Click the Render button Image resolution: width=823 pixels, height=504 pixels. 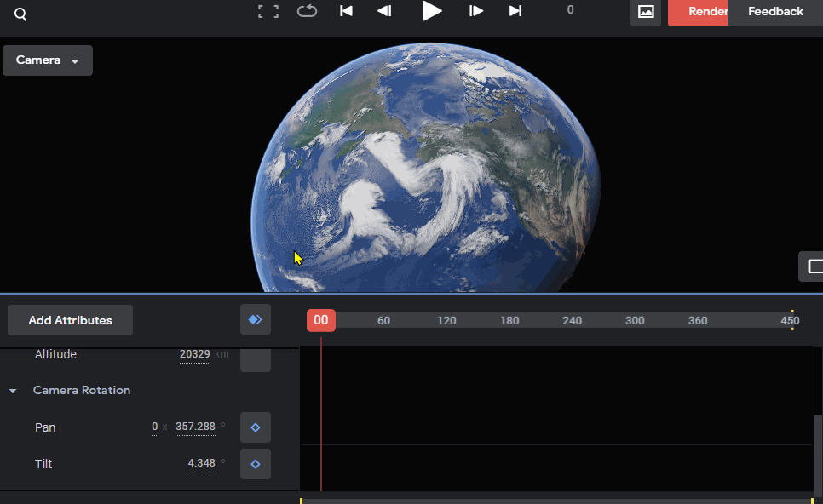pyautogui.click(x=699, y=12)
